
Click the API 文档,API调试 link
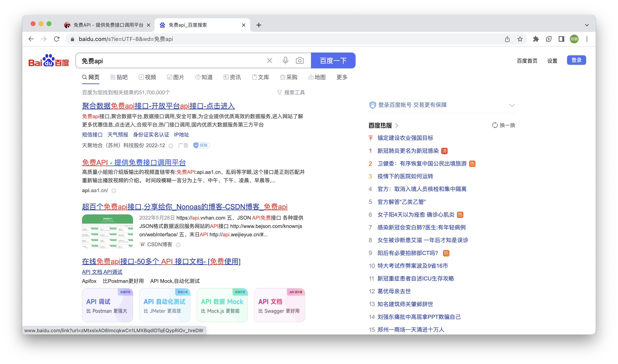102,272
